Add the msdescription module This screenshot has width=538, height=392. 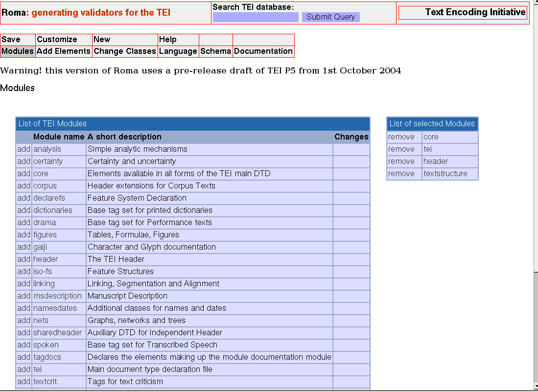[23, 296]
